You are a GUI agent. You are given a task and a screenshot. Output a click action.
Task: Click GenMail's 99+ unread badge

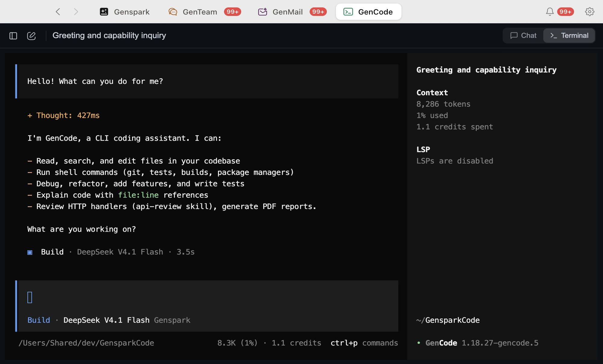pyautogui.click(x=318, y=12)
